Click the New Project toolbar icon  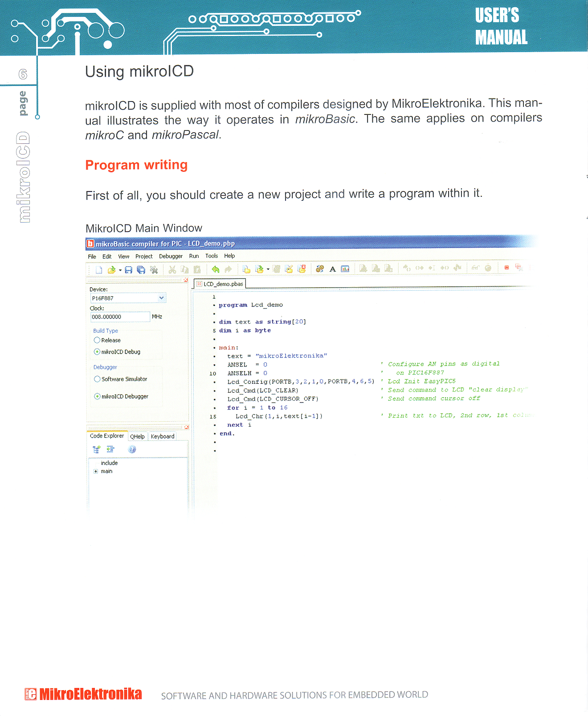tap(246, 269)
